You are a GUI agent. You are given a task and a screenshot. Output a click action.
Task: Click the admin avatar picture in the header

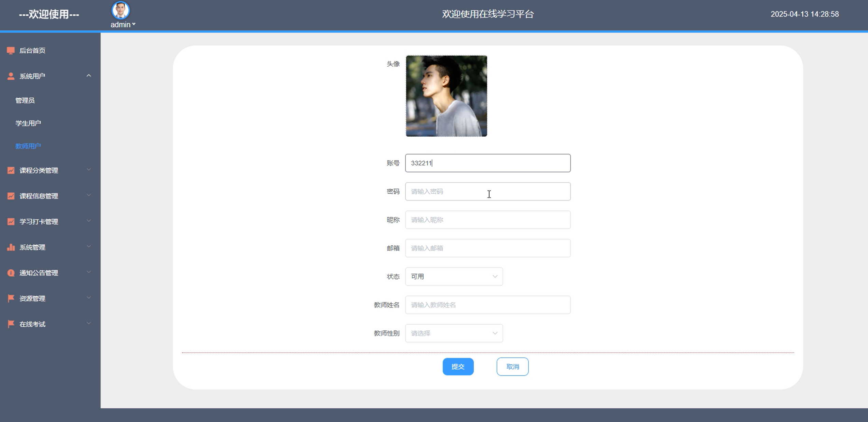(121, 10)
